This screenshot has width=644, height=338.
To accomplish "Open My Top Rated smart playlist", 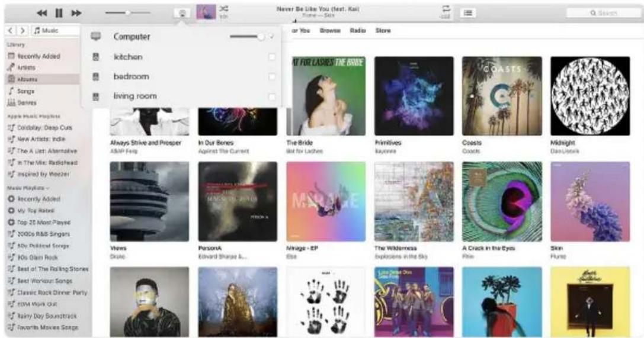I will pyautogui.click(x=37, y=210).
